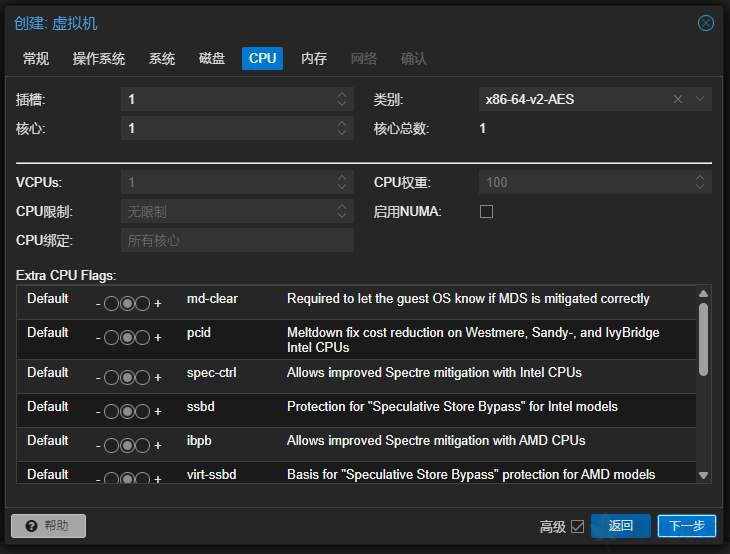Click the plus icon beside spec-ctrl flag
730x554 pixels.
[158, 378]
